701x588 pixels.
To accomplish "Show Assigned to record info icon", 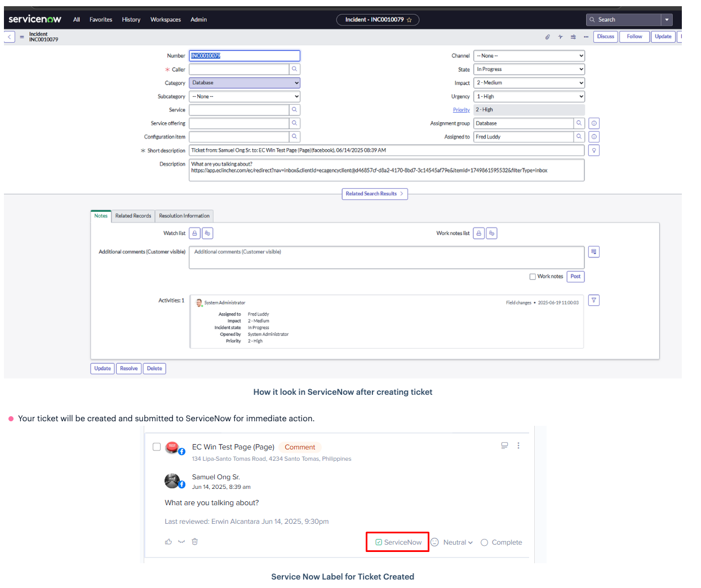I will (x=594, y=137).
